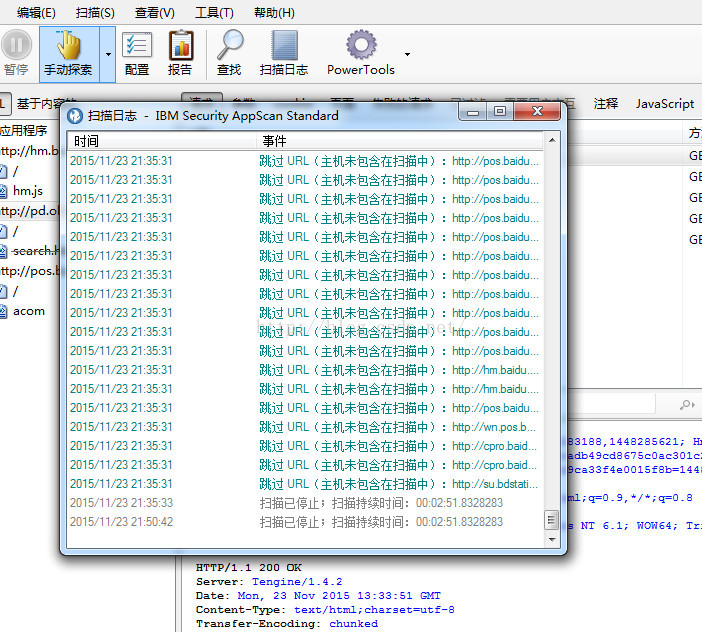Select the http://pos.b node in the tree
The width and height of the screenshot is (702, 632).
(29, 271)
